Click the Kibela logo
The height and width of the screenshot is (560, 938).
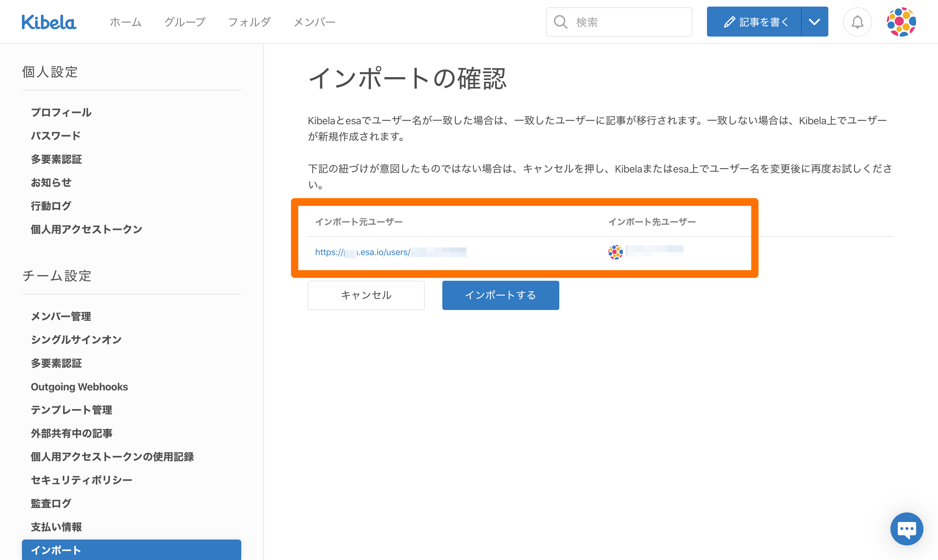click(49, 22)
